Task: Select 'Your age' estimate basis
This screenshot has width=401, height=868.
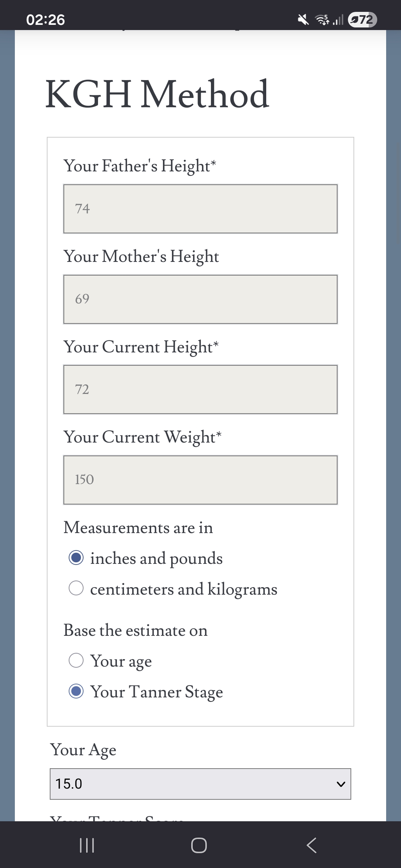Action: coord(76,660)
